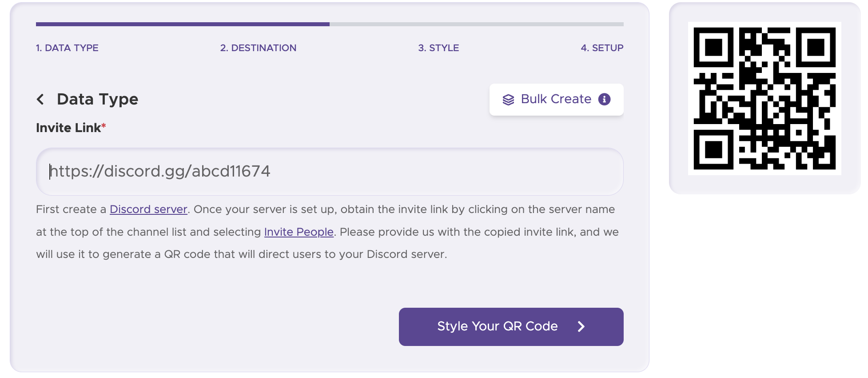This screenshot has height=378, width=868.
Task: Click the Bulk Create button text
Action: (x=556, y=99)
